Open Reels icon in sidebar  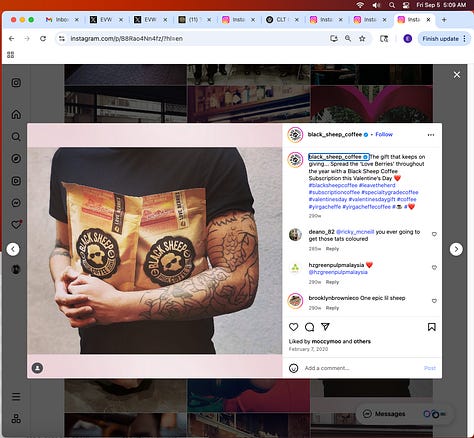point(16,181)
